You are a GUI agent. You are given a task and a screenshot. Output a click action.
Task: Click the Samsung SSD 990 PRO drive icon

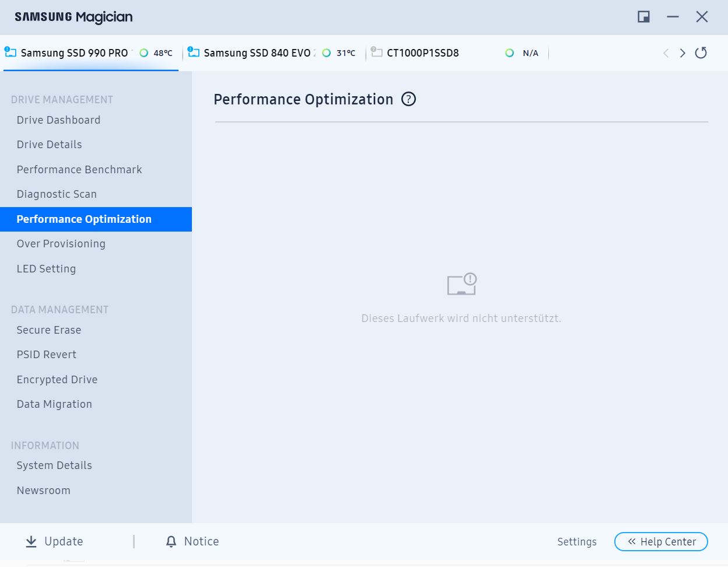10,52
